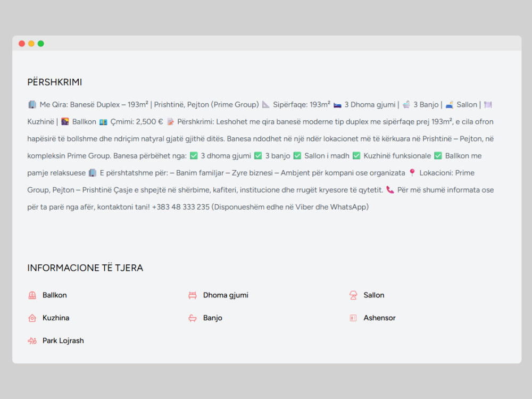Click the Sallon lamp icon
Screen dimensions: 532x399
(x=353, y=295)
